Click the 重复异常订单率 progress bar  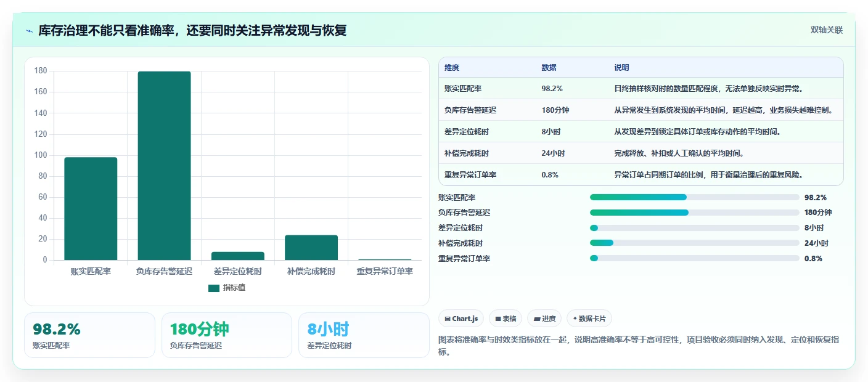click(694, 259)
